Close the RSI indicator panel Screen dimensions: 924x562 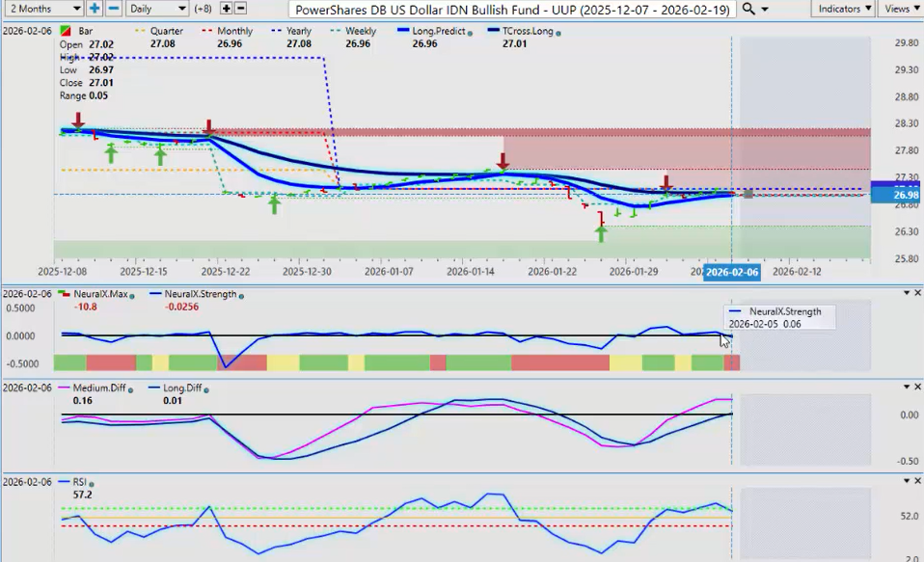[917, 480]
